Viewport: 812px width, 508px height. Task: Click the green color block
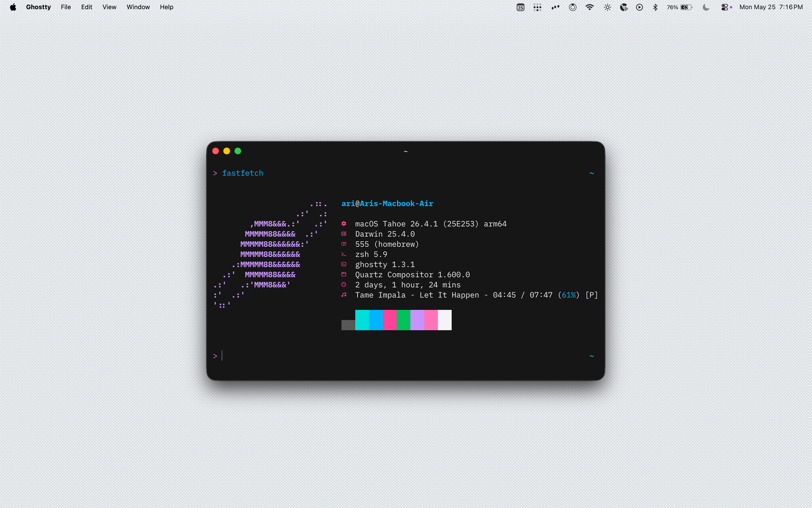(403, 320)
